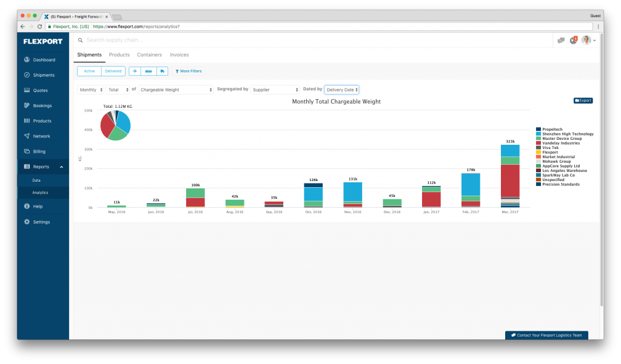Open the Chargeable Weight metric dropdown
Screen dimensions: 621x364
coord(175,90)
